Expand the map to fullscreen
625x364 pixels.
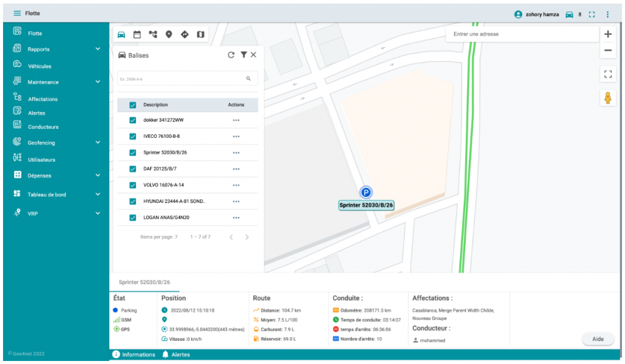[607, 74]
